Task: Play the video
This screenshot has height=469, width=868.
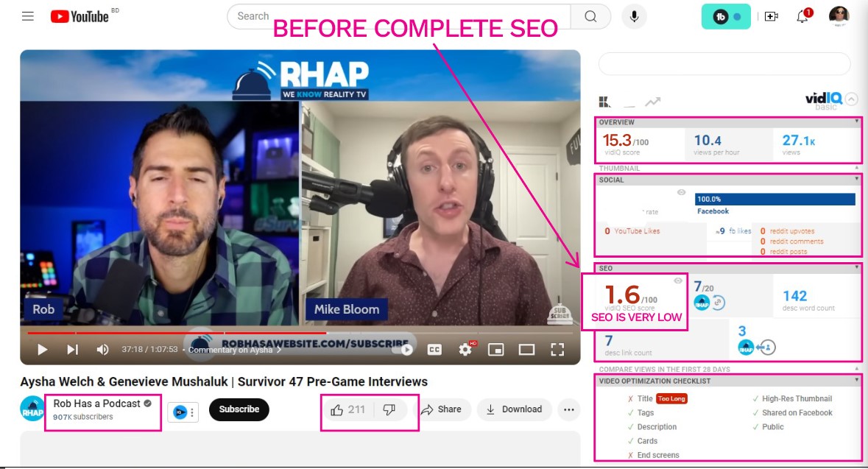Action: (x=42, y=350)
